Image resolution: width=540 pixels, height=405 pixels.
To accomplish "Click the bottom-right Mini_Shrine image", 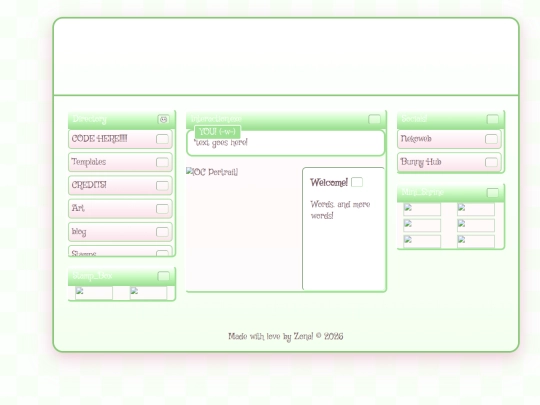I will 476,241.
